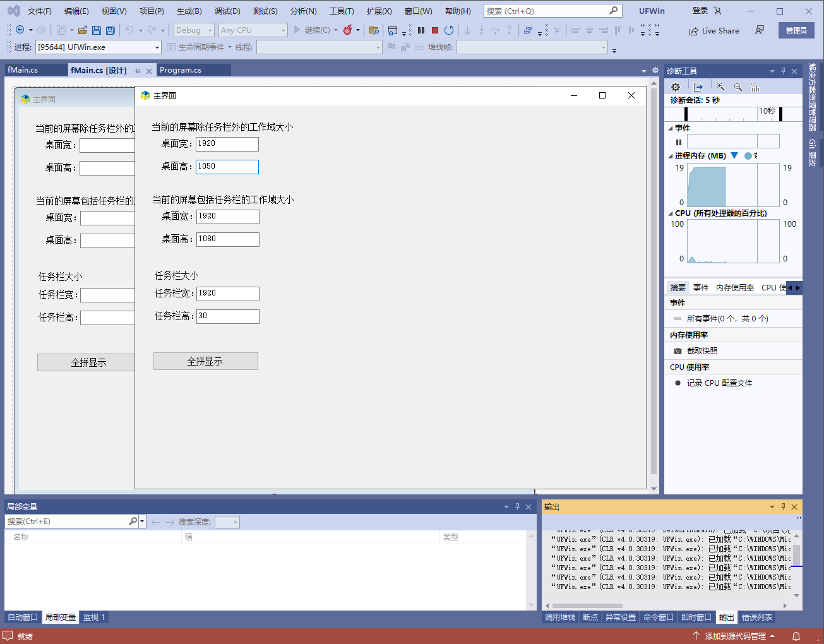Click the Hot Reload flame icon
824x644 pixels.
pyautogui.click(x=348, y=30)
